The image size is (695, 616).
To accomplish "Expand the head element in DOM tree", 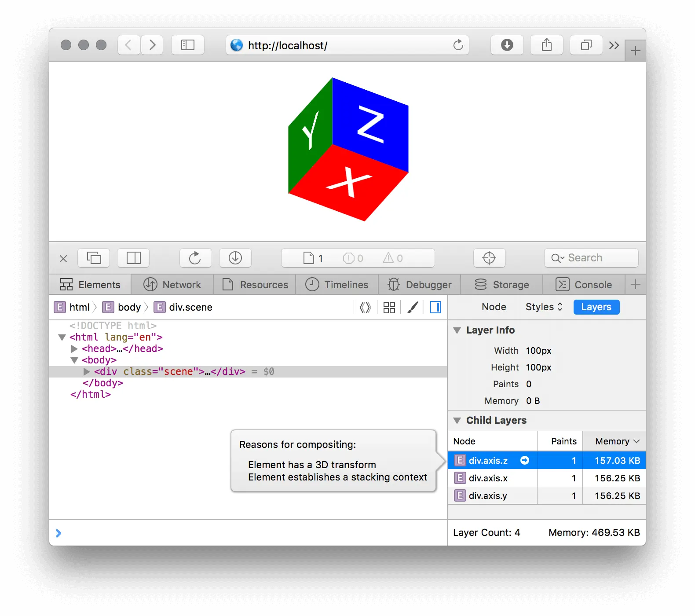I will pos(74,349).
